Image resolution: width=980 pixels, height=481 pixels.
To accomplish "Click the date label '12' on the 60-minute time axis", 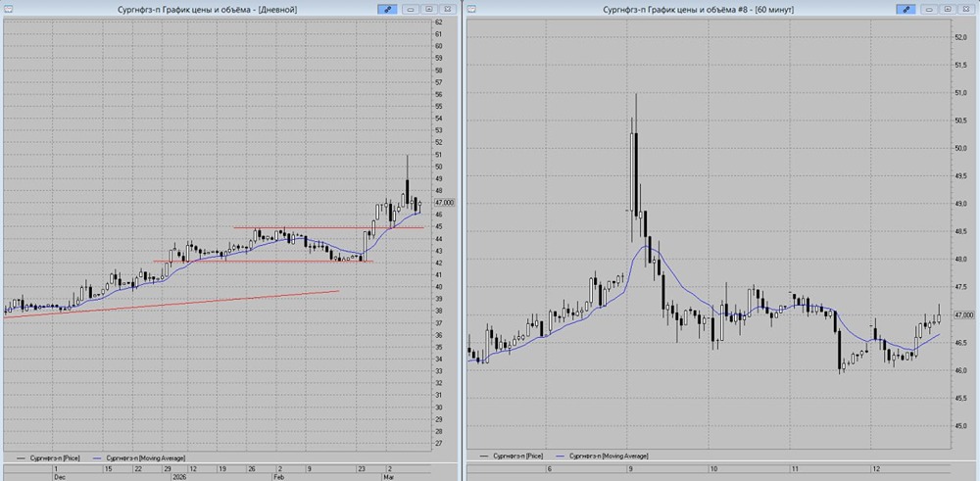I will tap(877, 468).
